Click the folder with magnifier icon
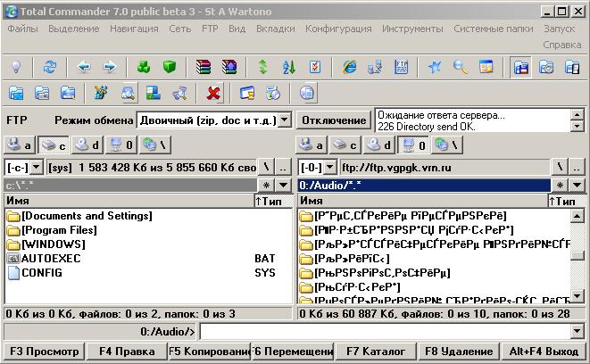The height and width of the screenshot is (364, 590). pos(128,93)
